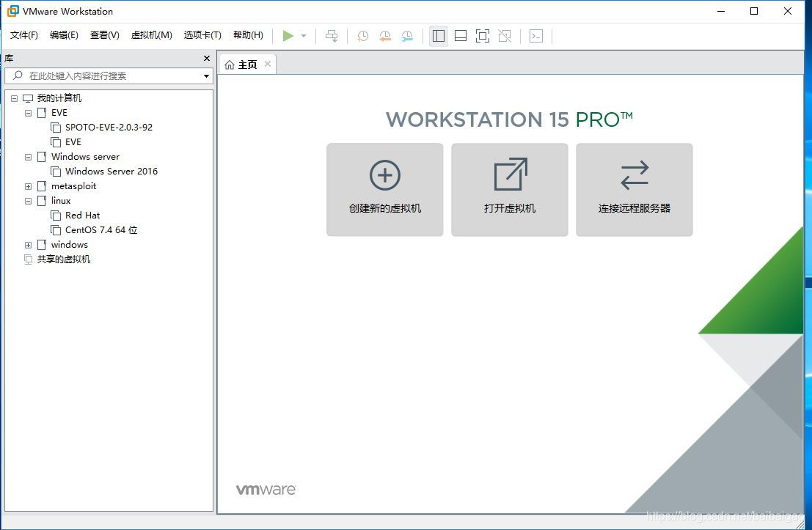The image size is (812, 530).
Task: Click 连接远程服务器 button
Action: coord(634,189)
